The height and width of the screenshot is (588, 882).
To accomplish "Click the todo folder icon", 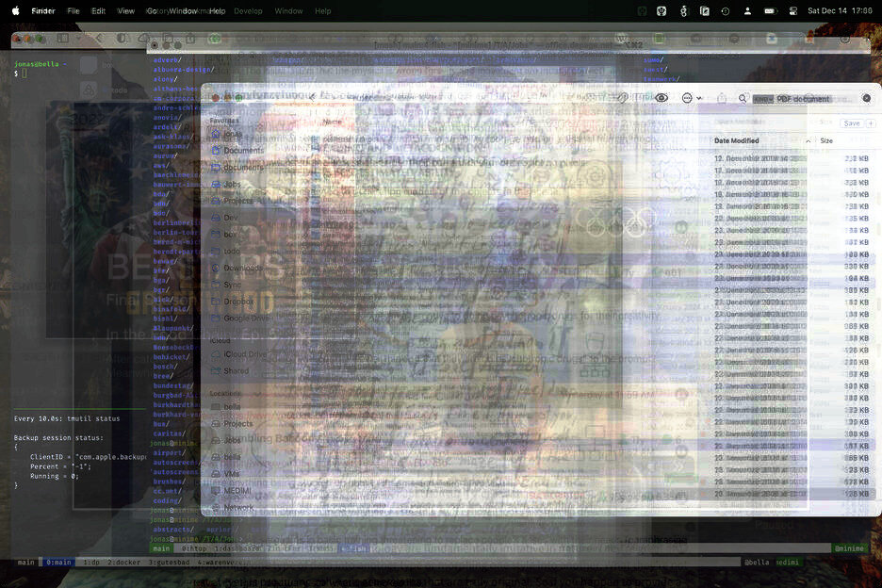I will click(x=216, y=251).
